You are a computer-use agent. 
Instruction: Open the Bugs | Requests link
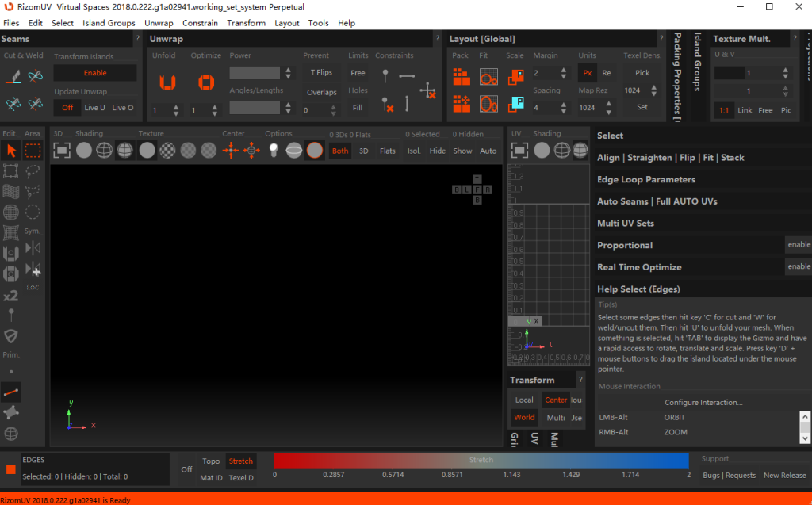[730, 476]
